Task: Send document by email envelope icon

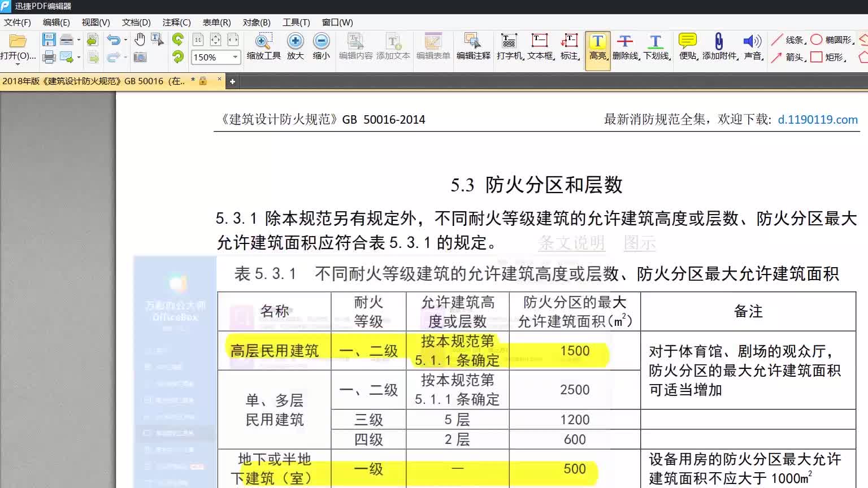Action: 67,57
